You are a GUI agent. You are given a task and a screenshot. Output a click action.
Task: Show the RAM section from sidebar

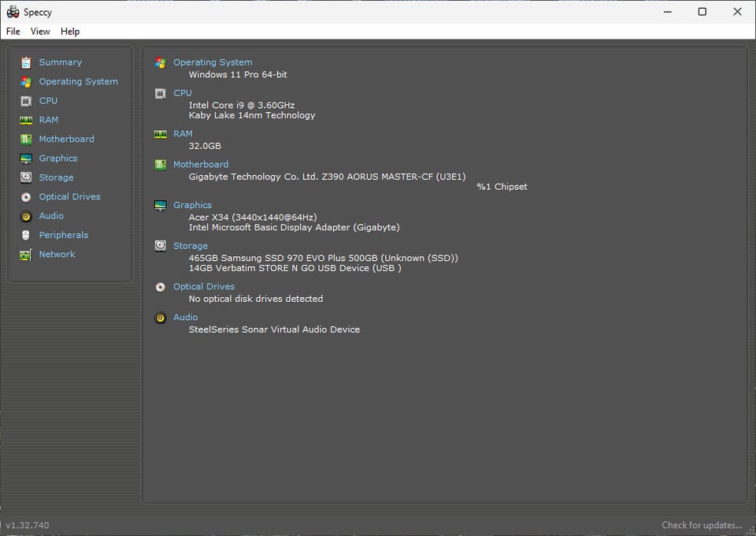coord(49,120)
